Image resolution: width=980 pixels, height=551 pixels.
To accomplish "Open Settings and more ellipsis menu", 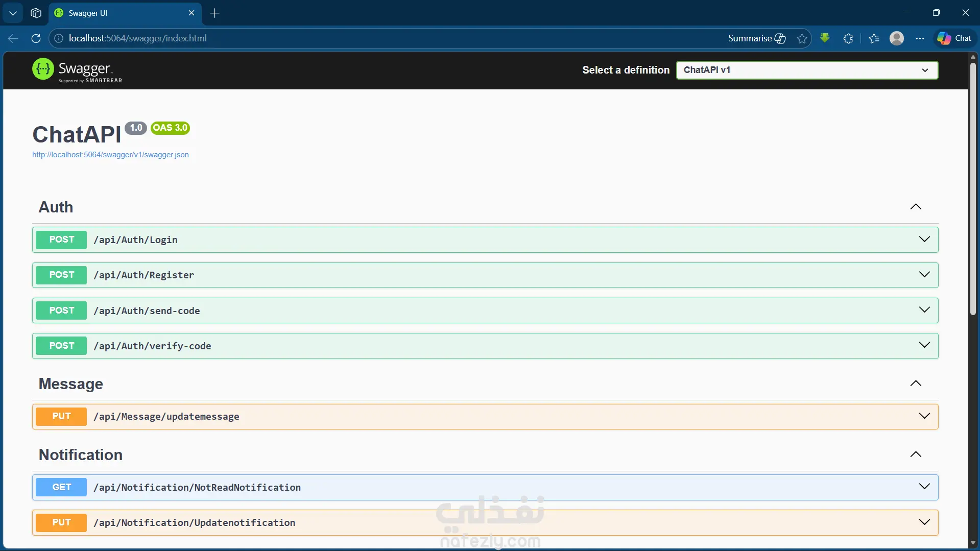I will [x=920, y=38].
